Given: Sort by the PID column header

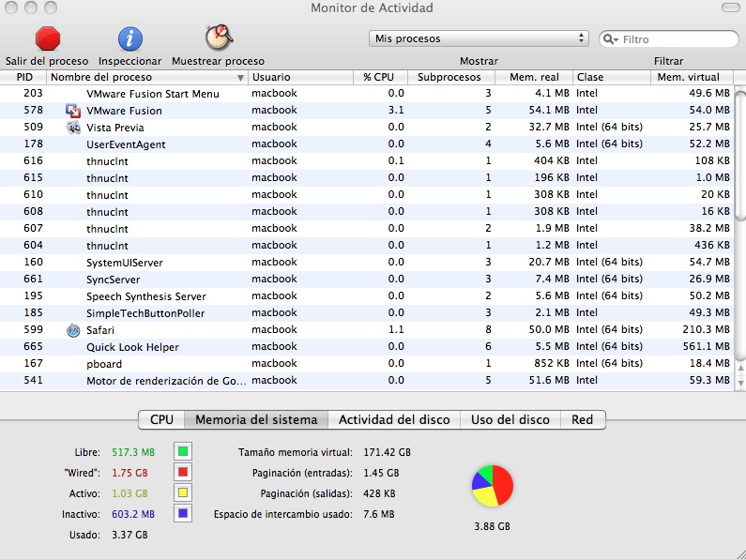Looking at the screenshot, I should click(23, 77).
